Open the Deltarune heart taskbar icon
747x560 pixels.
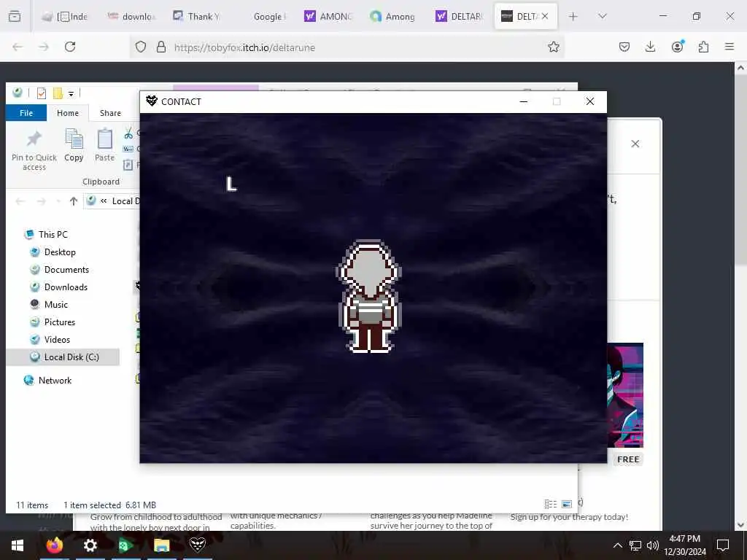(x=197, y=545)
